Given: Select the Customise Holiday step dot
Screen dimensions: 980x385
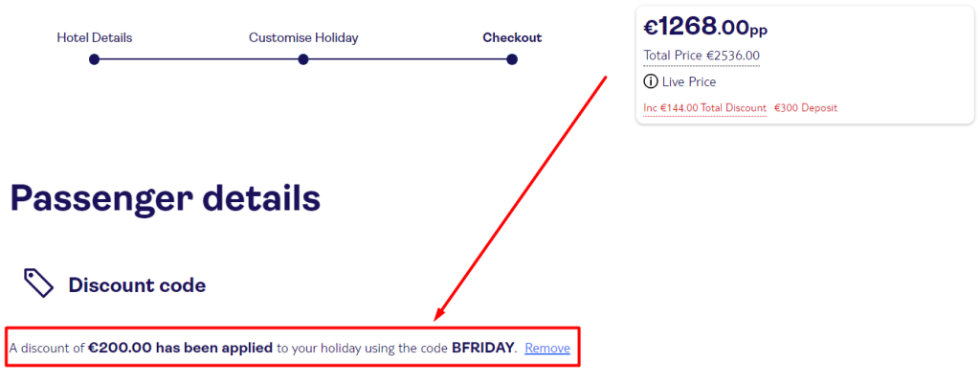Looking at the screenshot, I should click(x=303, y=59).
